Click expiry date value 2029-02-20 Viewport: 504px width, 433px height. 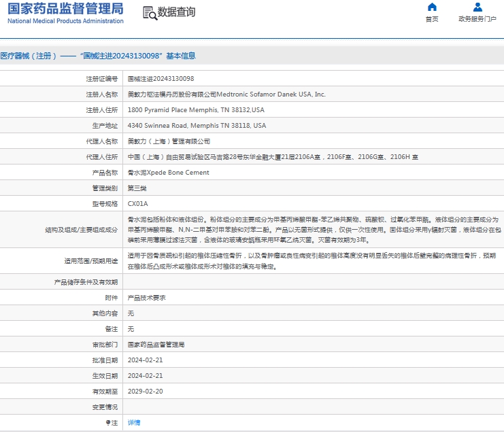146,392
